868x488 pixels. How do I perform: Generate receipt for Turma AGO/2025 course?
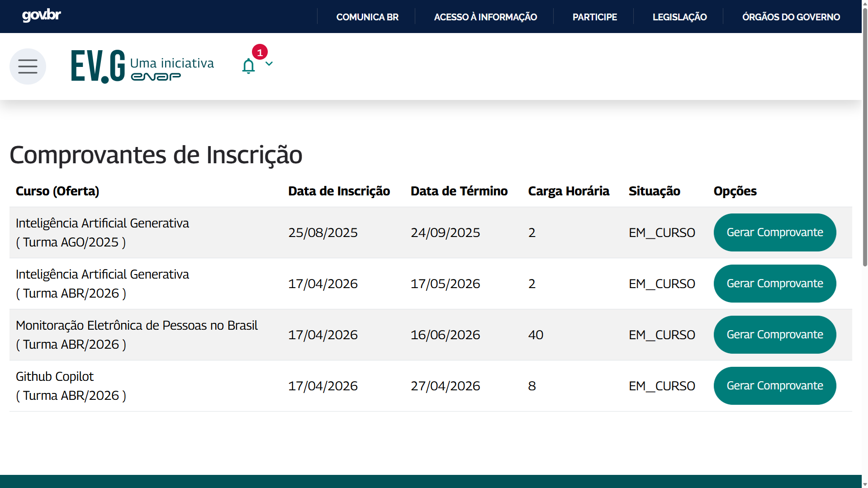(x=774, y=232)
